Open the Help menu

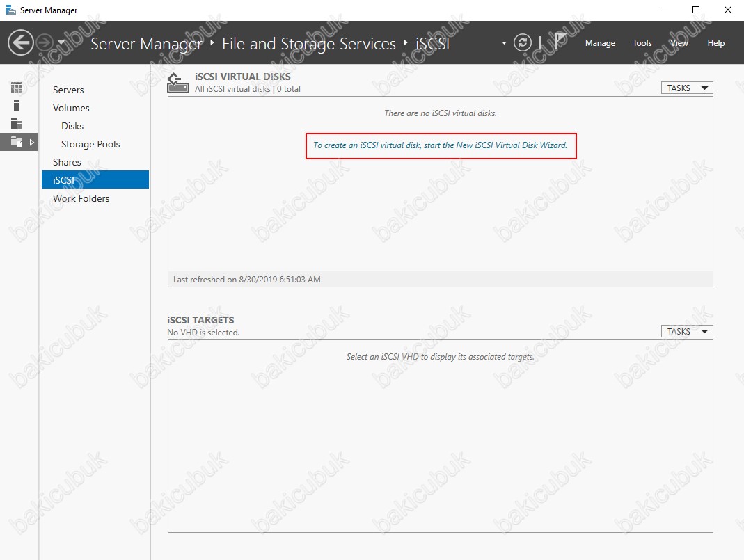pyautogui.click(x=716, y=43)
